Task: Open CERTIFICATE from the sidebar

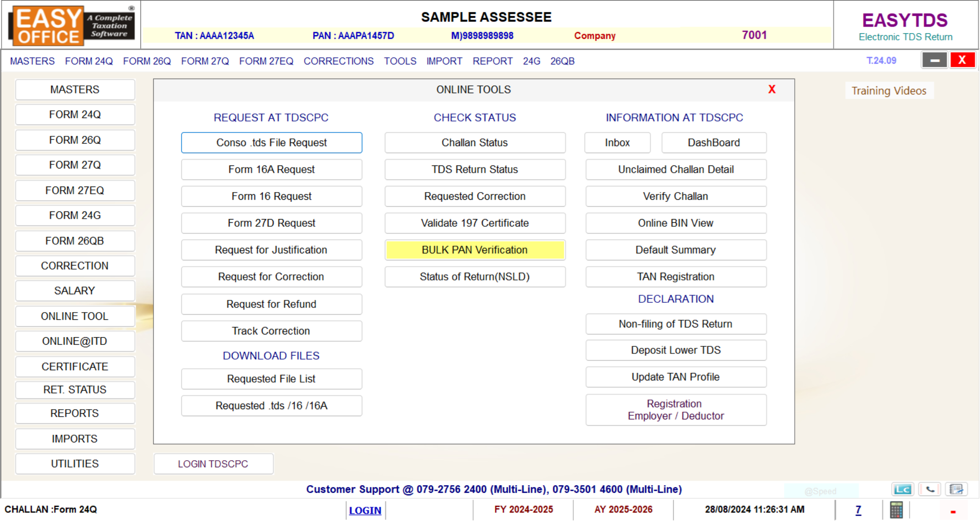Action: 75,367
